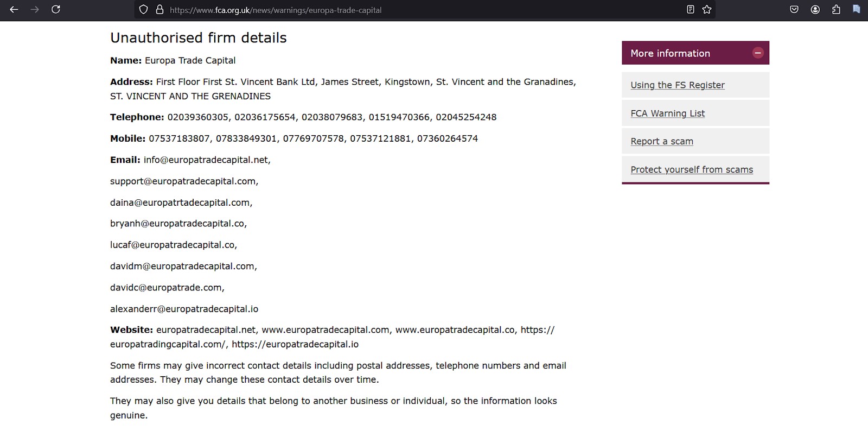This screenshot has width=868, height=431.
Task: Open the extensions puzzle icon
Action: click(x=836, y=10)
